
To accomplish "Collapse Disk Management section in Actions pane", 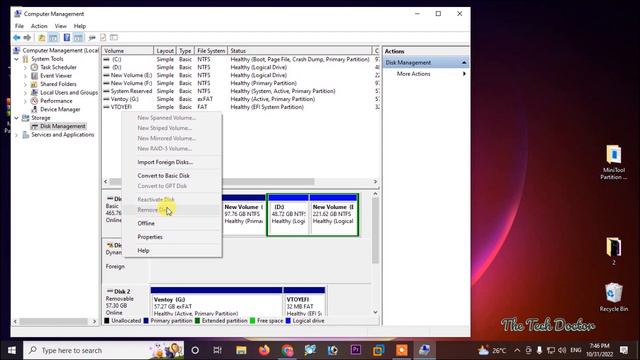I will coord(464,62).
